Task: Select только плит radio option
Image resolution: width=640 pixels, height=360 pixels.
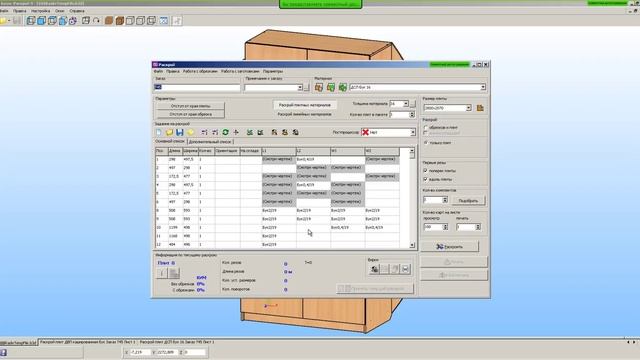Action: tap(426, 143)
